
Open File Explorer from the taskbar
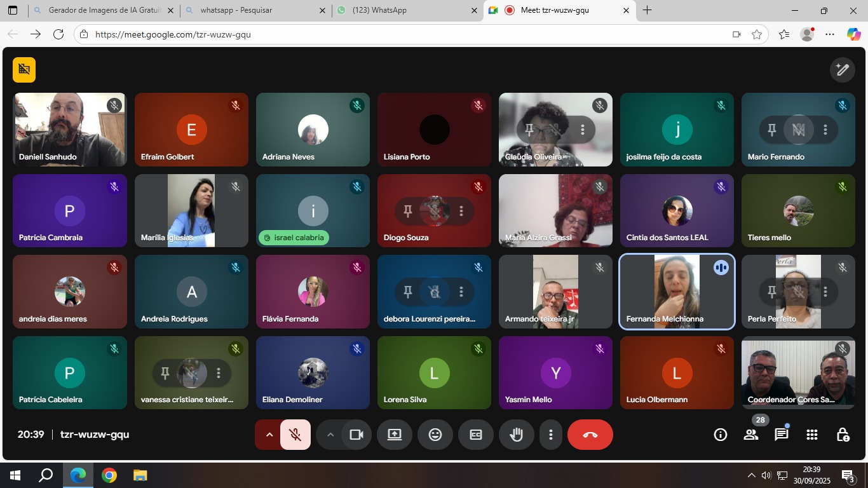click(140, 475)
